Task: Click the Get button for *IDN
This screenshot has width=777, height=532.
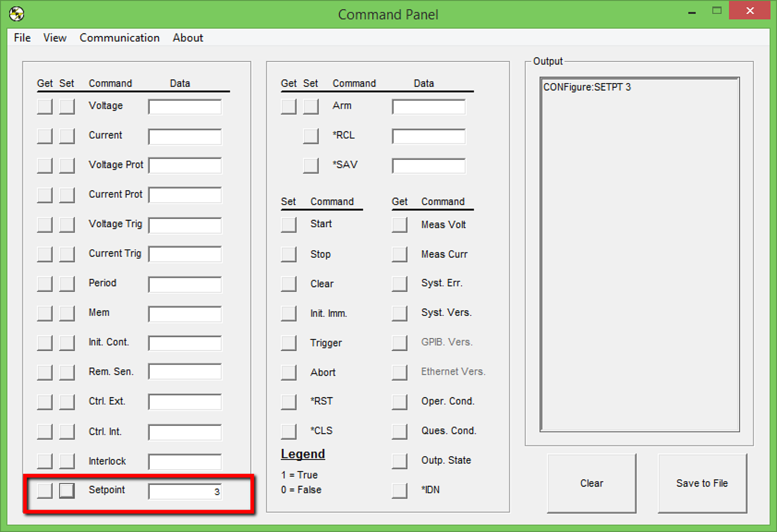Action: 400,490
